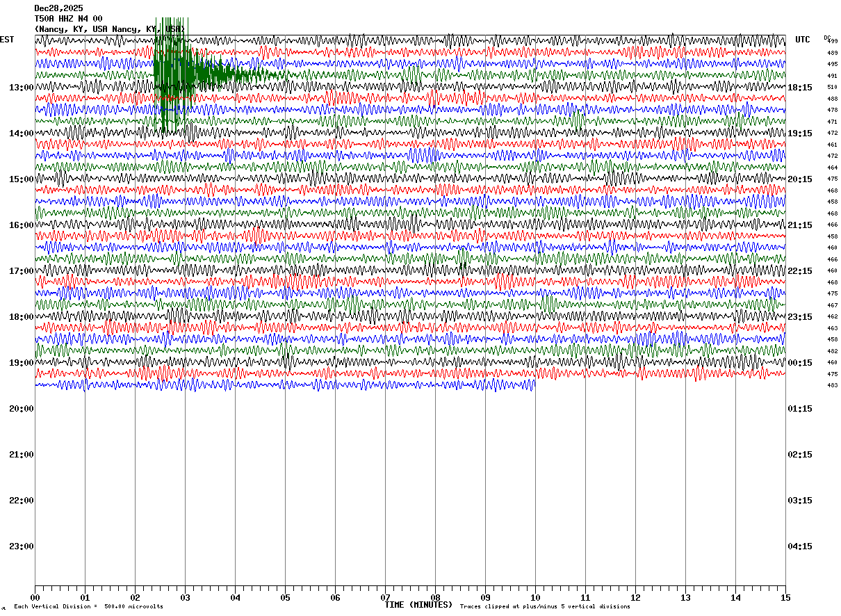Select the 19:00 EST hour label

[x=22, y=363]
